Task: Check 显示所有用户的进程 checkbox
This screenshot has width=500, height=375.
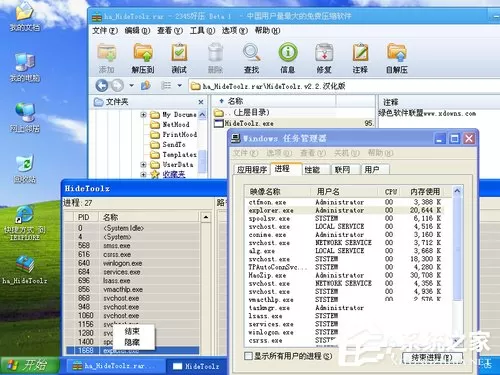Action: (x=248, y=356)
